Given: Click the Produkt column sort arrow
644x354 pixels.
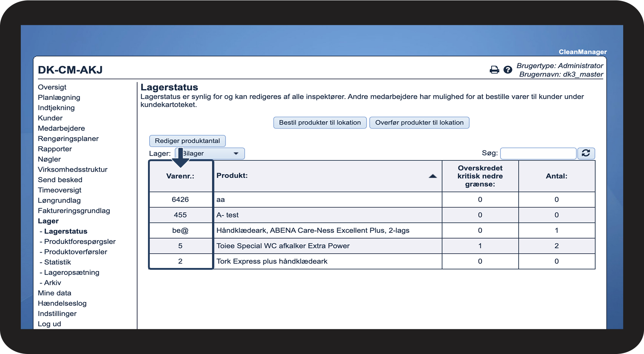Looking at the screenshot, I should tap(433, 176).
